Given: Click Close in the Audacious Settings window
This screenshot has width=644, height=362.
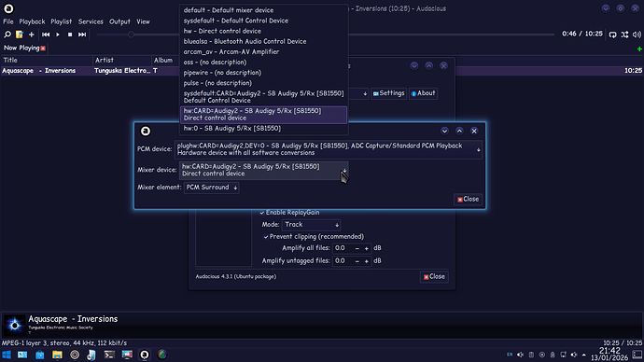Looking at the screenshot, I should tap(434, 276).
